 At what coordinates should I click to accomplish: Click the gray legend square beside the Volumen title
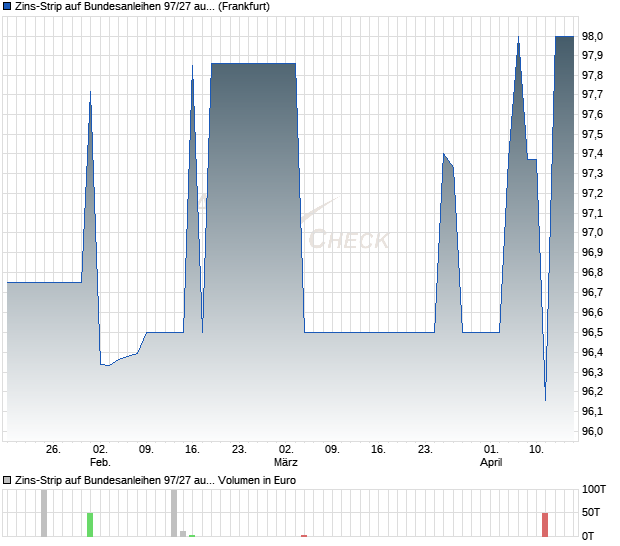pyautogui.click(x=8, y=480)
